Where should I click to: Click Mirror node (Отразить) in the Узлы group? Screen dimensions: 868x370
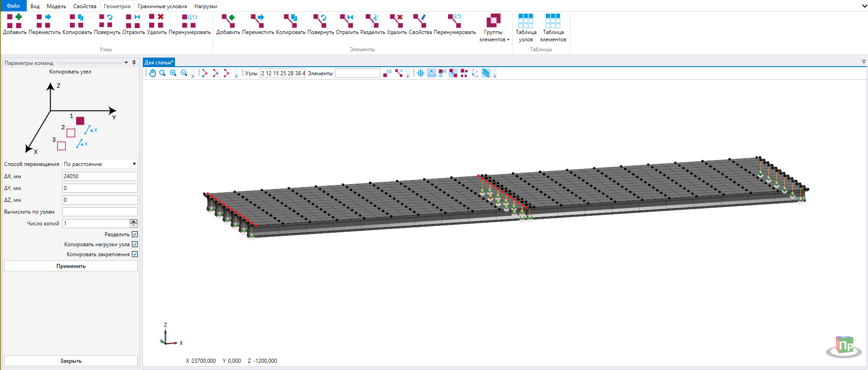point(133,24)
